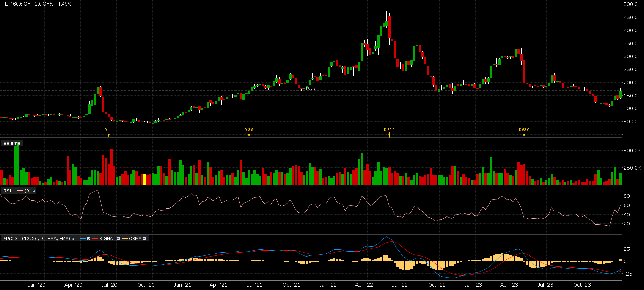Click the Jan '22 label on time axis
Screen dimensions: 644x290
[328, 285]
